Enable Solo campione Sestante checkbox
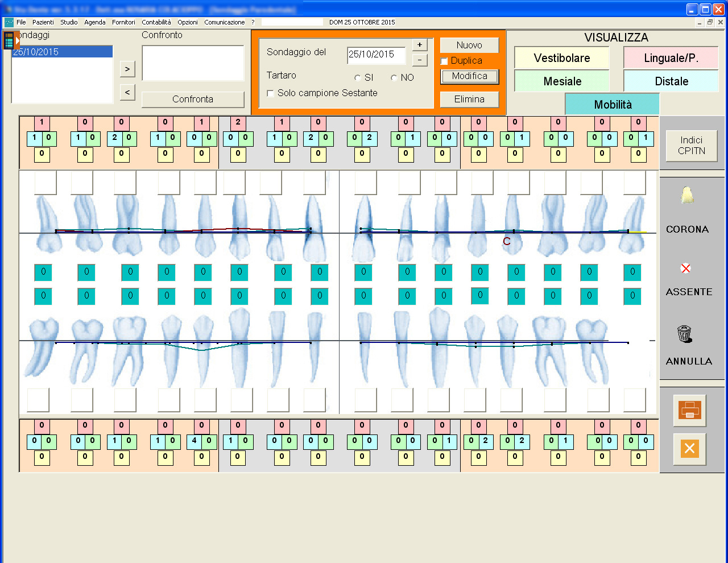This screenshot has width=728, height=563. pos(270,93)
